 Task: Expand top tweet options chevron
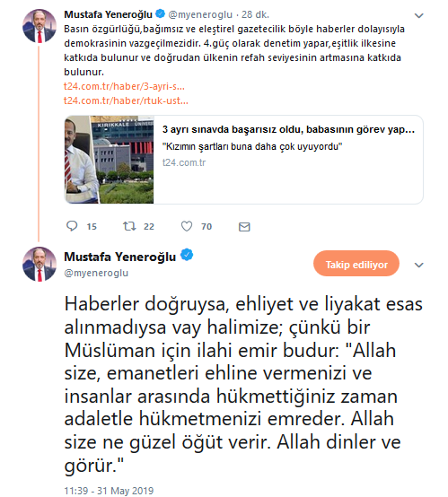tap(418, 15)
